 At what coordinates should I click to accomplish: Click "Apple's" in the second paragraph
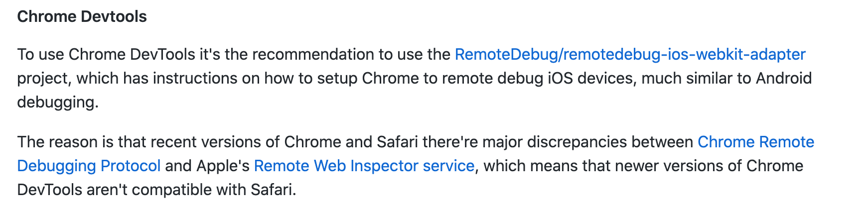pyautogui.click(x=223, y=166)
